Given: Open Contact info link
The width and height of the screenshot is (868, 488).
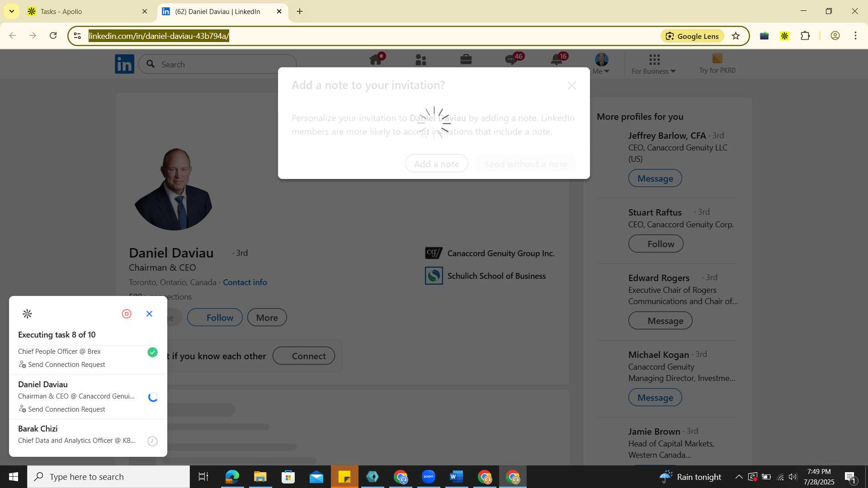Looking at the screenshot, I should pyautogui.click(x=245, y=282).
